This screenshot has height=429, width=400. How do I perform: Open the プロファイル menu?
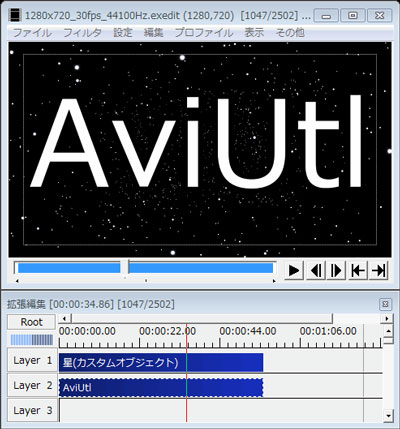[x=204, y=33]
